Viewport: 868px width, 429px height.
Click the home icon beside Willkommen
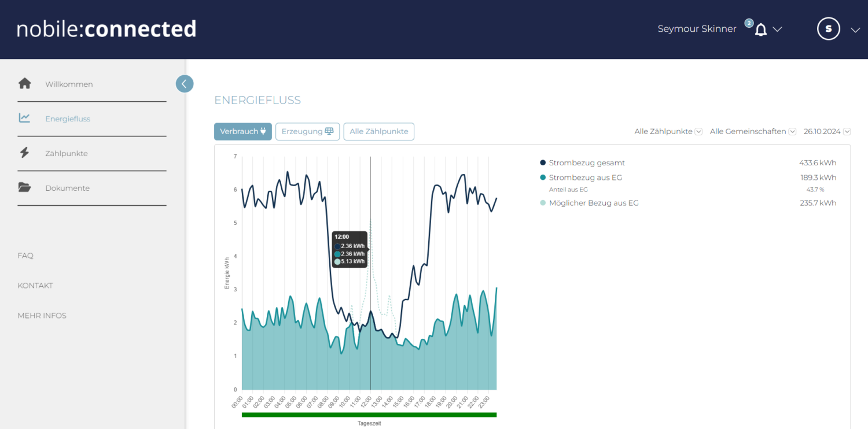[24, 84]
